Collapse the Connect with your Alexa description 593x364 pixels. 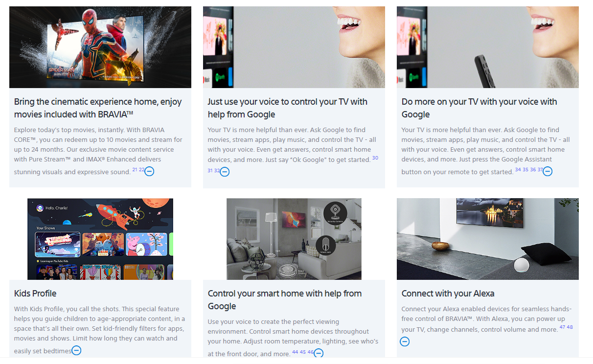pyautogui.click(x=405, y=341)
